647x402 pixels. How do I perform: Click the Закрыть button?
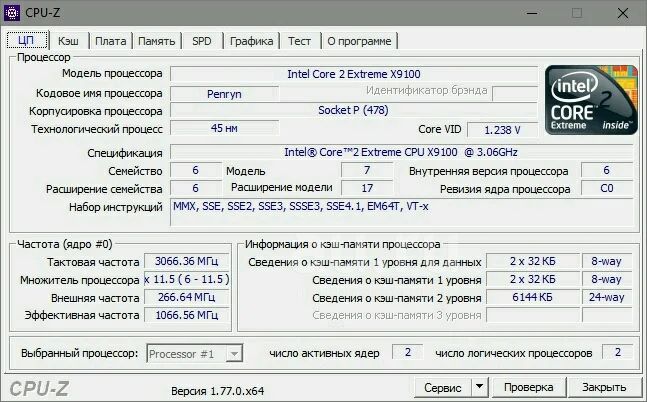tap(604, 387)
